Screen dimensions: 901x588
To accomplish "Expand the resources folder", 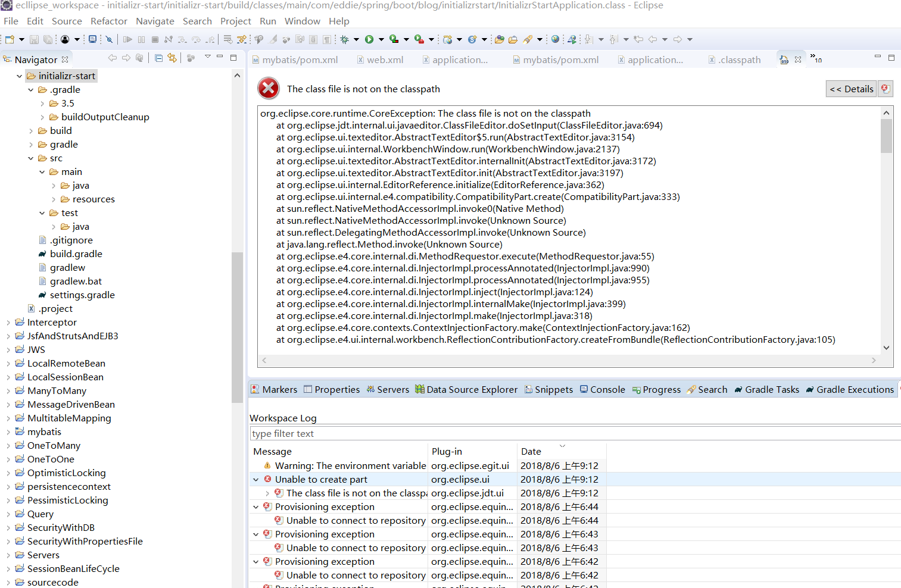I will [54, 199].
